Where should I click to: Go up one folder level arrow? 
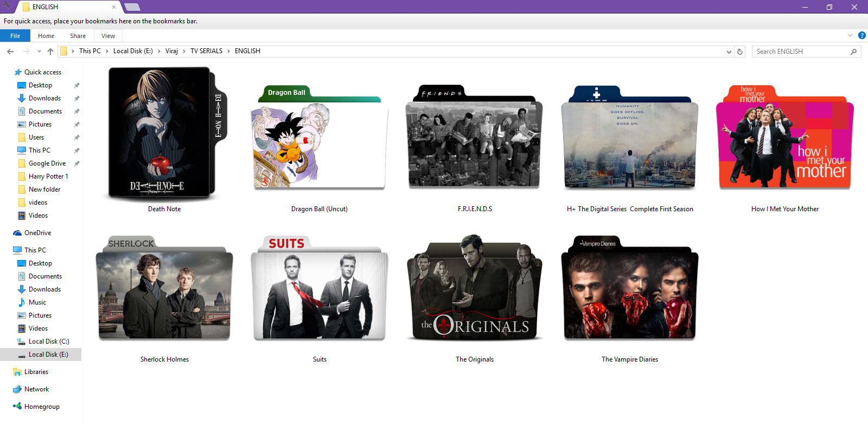50,51
